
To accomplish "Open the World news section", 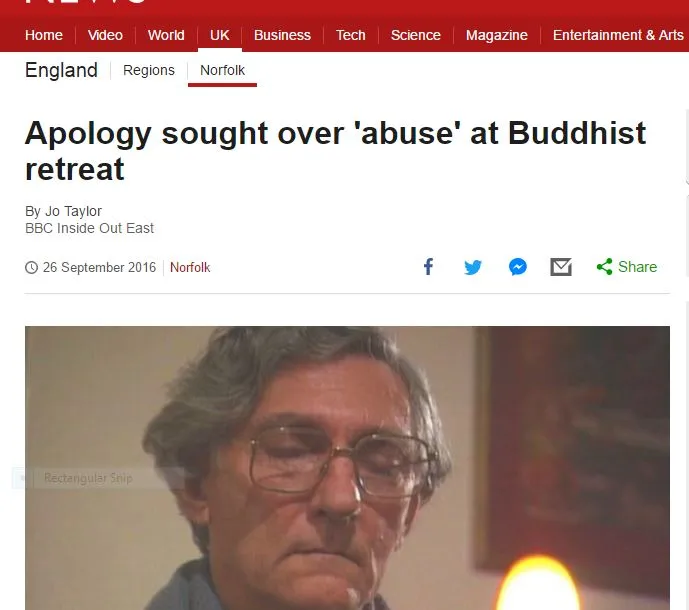I will tap(166, 35).
